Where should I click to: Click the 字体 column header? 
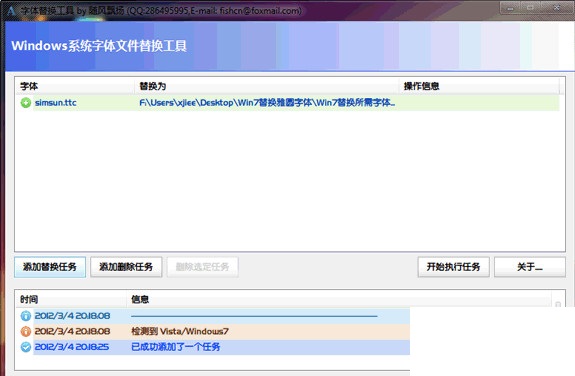(x=75, y=86)
